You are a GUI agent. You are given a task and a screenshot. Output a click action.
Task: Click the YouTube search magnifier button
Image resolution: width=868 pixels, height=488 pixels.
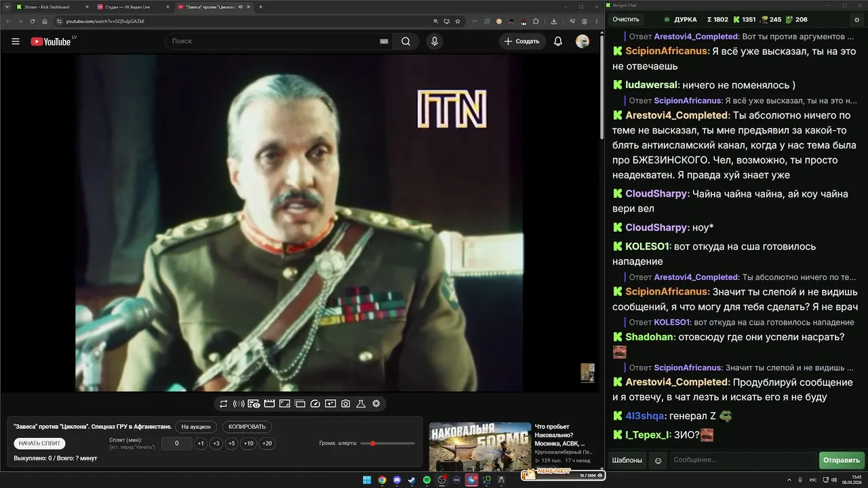point(406,41)
